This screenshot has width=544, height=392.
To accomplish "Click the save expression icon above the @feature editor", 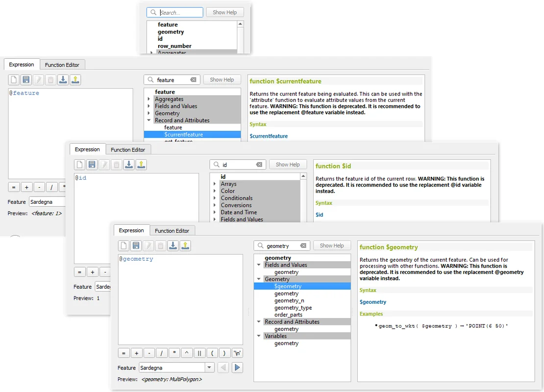I will [x=26, y=80].
